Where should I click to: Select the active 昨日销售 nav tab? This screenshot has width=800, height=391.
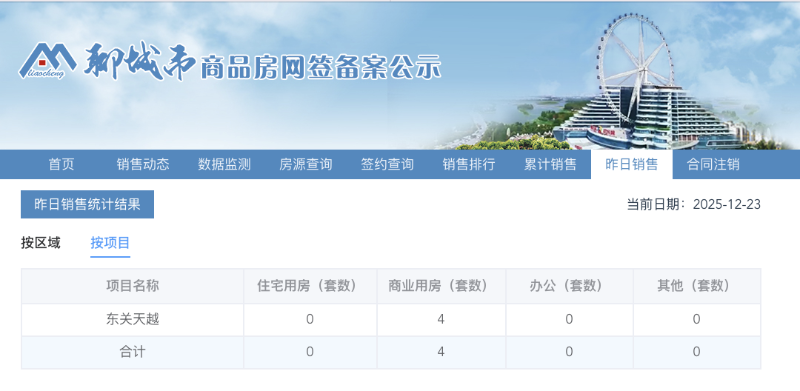pos(632,164)
